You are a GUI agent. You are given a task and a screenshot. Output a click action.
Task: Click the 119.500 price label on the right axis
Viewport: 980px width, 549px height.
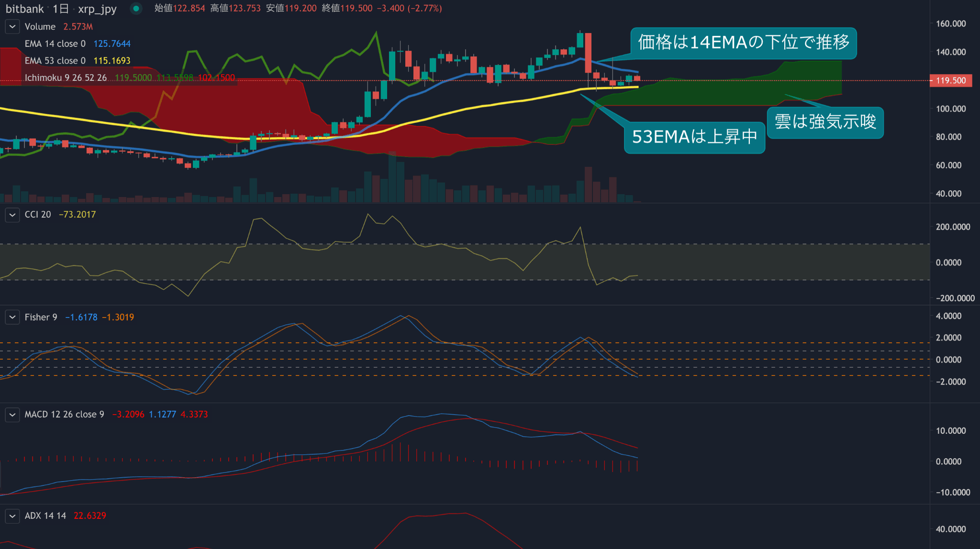950,80
